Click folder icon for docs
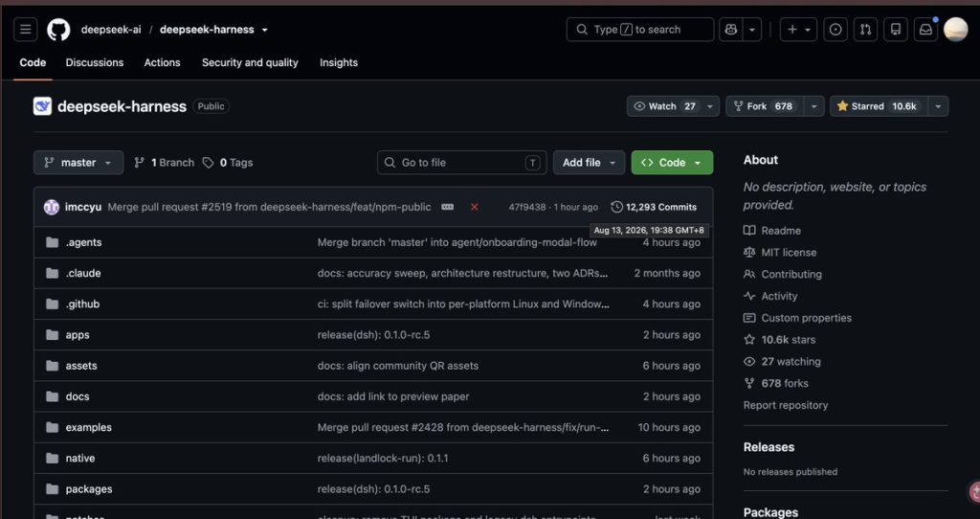The width and height of the screenshot is (980, 519). coord(53,396)
